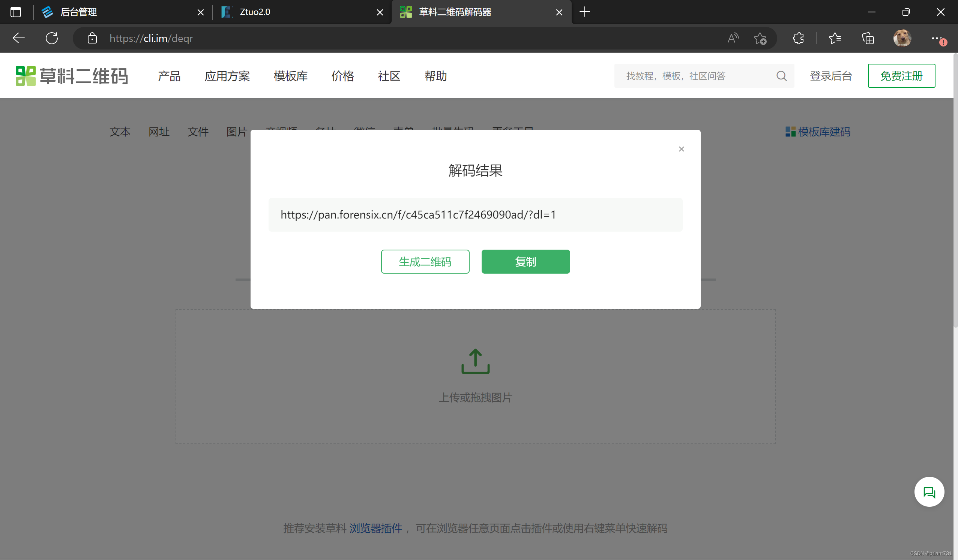Viewport: 958px width, 560px height.
Task: Go back with the browser back arrow
Action: [x=18, y=38]
